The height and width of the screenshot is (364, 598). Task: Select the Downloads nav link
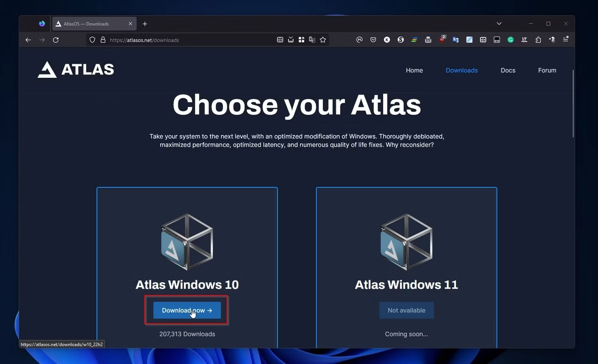click(x=462, y=70)
